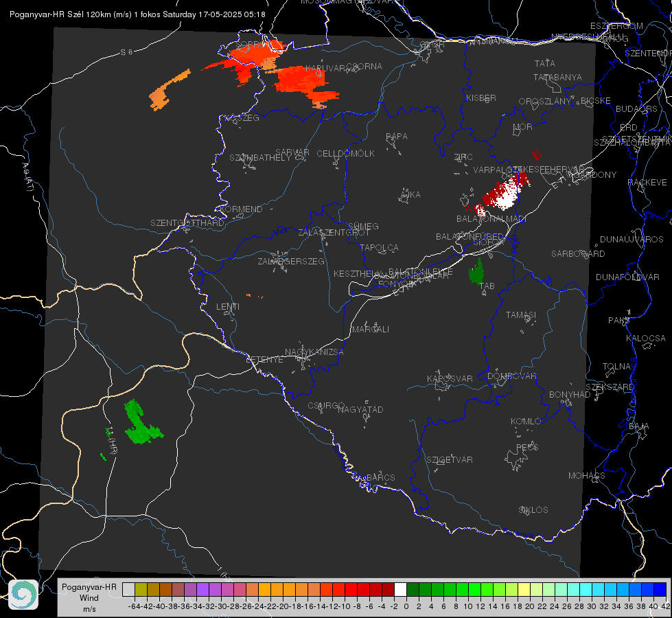The image size is (672, 618).
Task: Click the MÓR town label
Action: coord(523,127)
